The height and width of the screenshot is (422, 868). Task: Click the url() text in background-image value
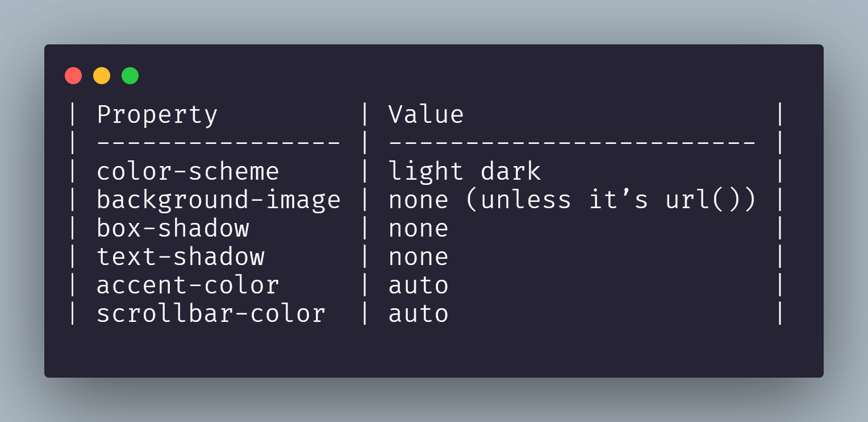tap(710, 200)
